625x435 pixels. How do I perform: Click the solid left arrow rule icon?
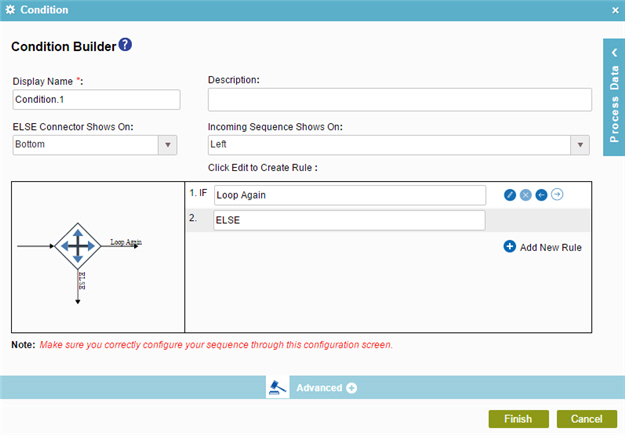(x=541, y=195)
